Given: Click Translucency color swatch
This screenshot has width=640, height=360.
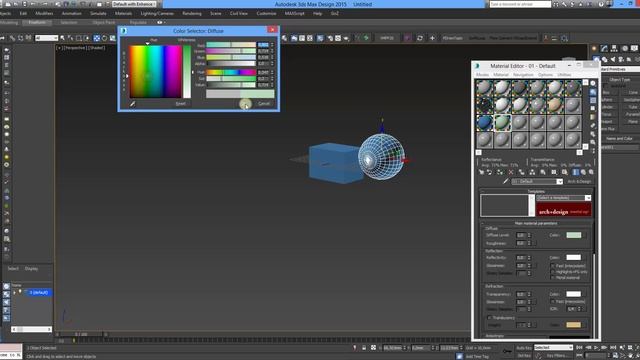Looking at the screenshot, I should click(x=573, y=325).
